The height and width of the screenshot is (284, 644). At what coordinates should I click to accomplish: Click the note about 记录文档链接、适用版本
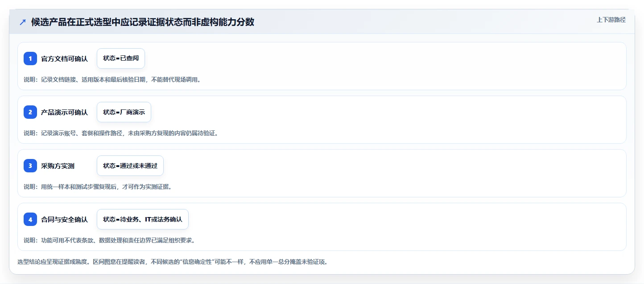pyautogui.click(x=112, y=79)
